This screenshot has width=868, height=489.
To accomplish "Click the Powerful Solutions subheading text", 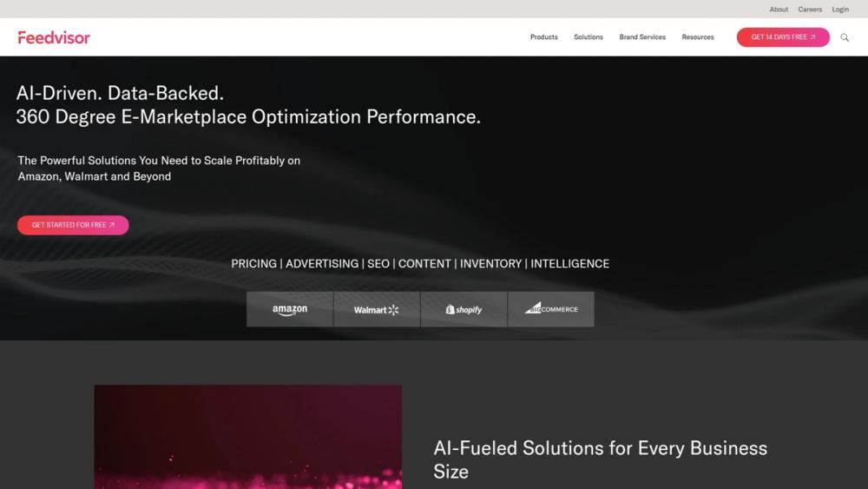I will pyautogui.click(x=159, y=169).
